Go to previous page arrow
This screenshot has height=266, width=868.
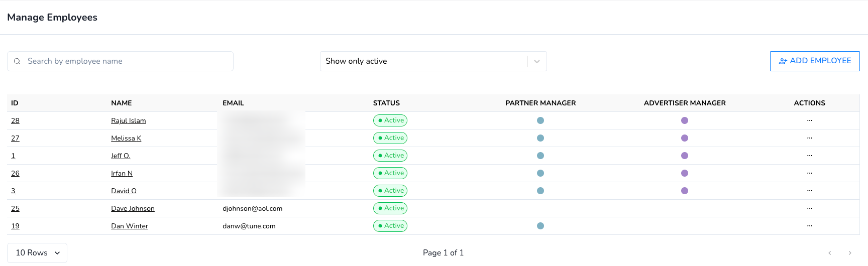830,253
